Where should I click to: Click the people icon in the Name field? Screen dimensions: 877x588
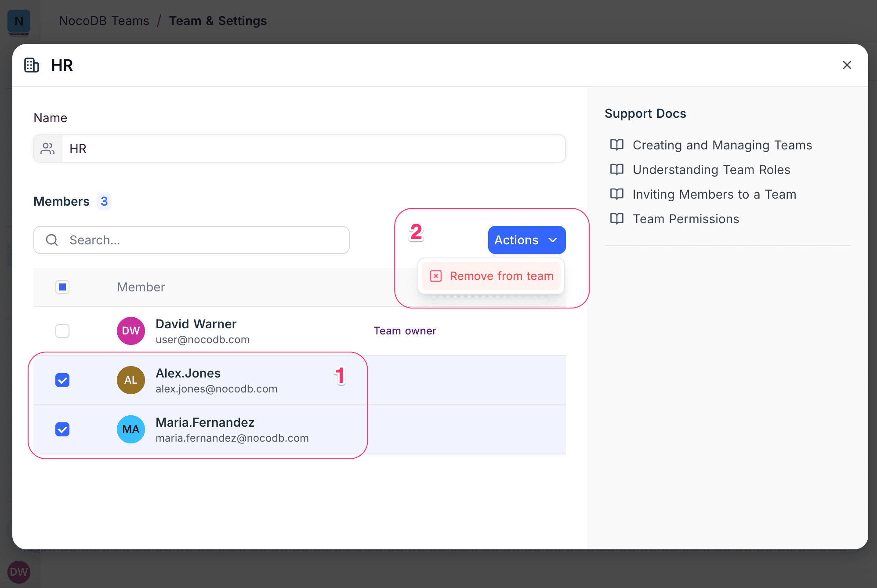pos(47,149)
